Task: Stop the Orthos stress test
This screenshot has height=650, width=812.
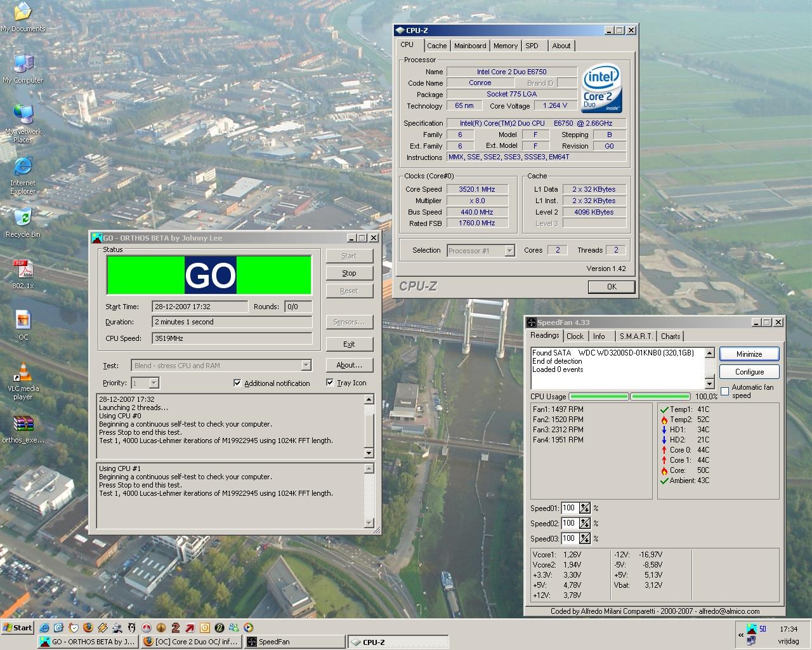Action: click(x=349, y=273)
